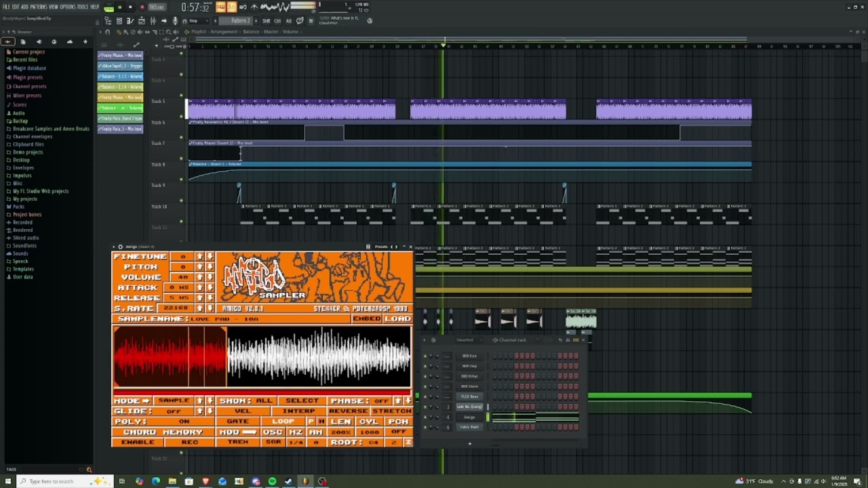This screenshot has width=868, height=488.
Task: Toggle the 808 Snare channel mute LED
Action: point(425,386)
